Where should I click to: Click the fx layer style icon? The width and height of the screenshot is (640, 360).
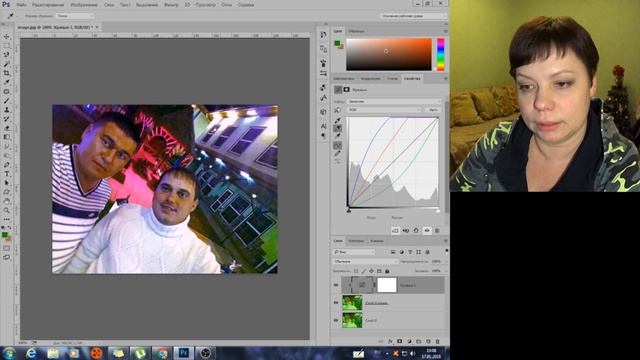(x=390, y=341)
